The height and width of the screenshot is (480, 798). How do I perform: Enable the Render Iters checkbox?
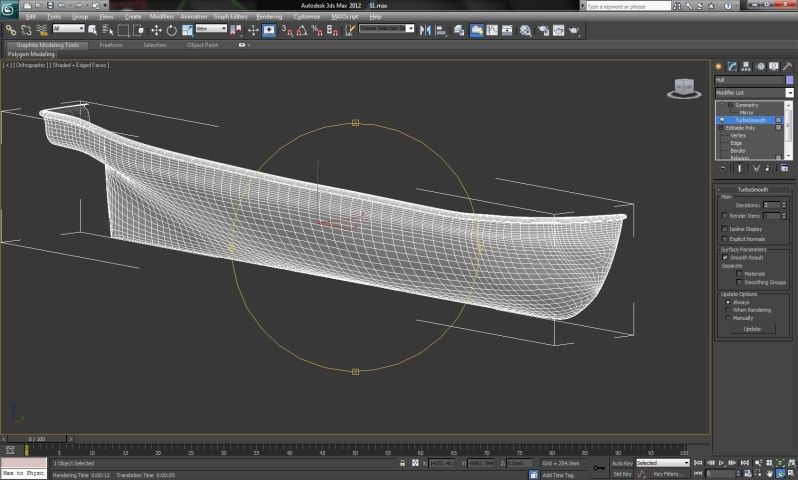725,216
